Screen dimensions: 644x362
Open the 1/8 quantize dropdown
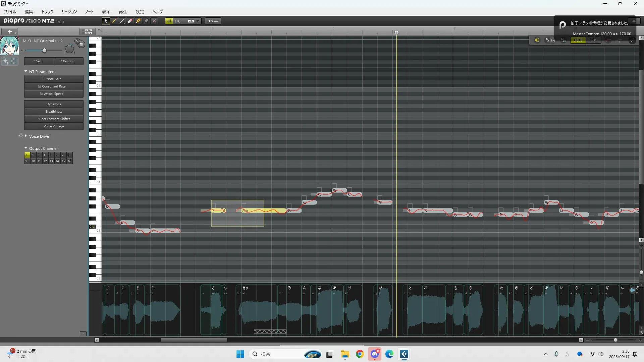198,21
